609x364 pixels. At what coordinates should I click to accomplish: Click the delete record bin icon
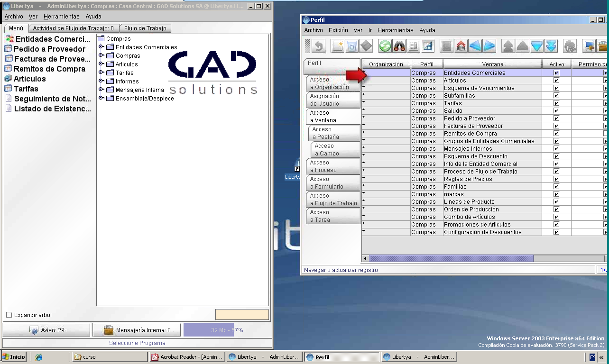point(351,46)
